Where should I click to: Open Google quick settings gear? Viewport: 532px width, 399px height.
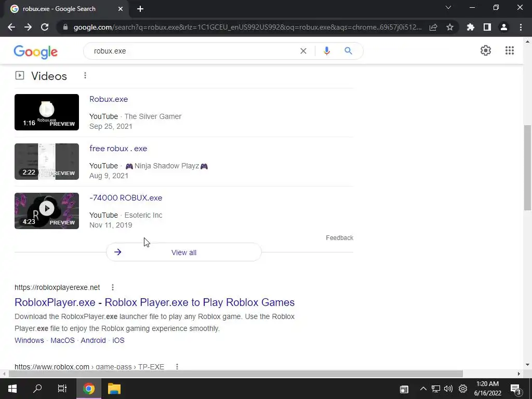coord(486,50)
